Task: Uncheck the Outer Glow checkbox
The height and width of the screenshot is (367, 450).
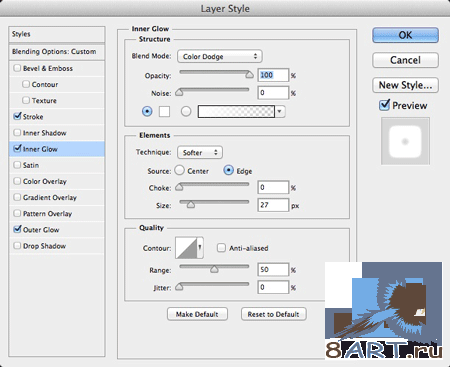Action: point(17,229)
